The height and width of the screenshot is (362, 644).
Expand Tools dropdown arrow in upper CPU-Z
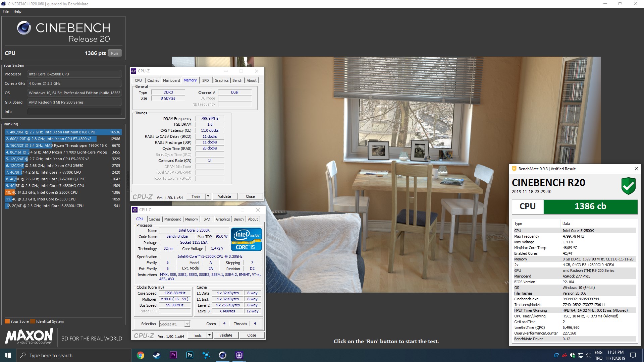(208, 197)
